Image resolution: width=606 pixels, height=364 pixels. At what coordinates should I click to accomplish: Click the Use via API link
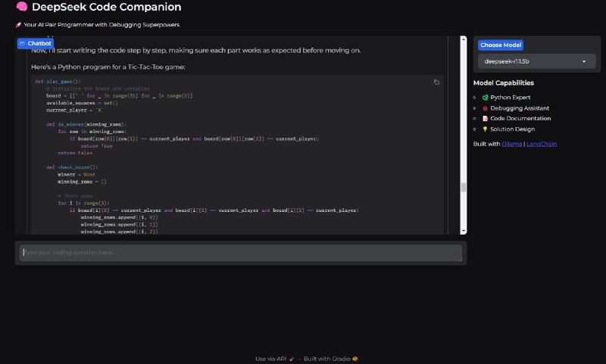pos(275,359)
